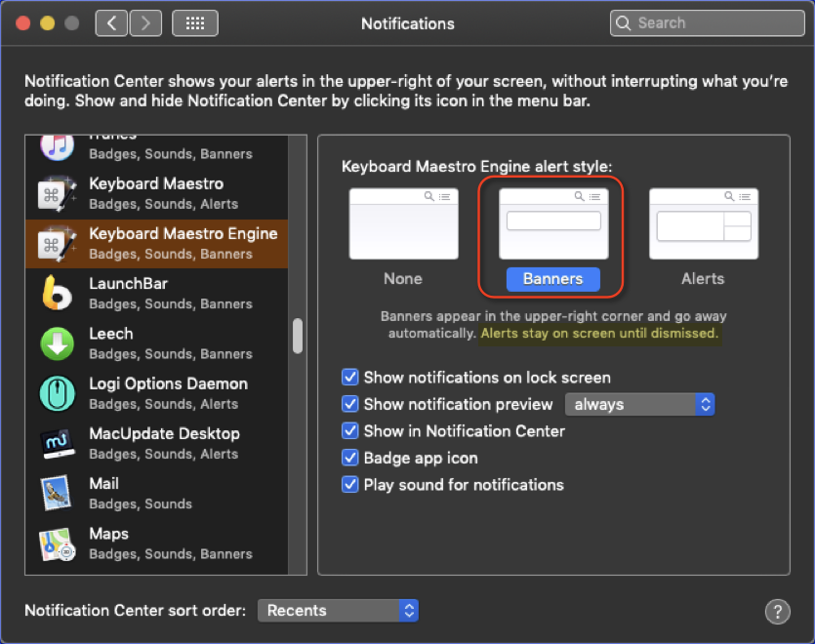Select MacUpdate Desktop row
The height and width of the screenshot is (644, 815).
pyautogui.click(x=156, y=443)
